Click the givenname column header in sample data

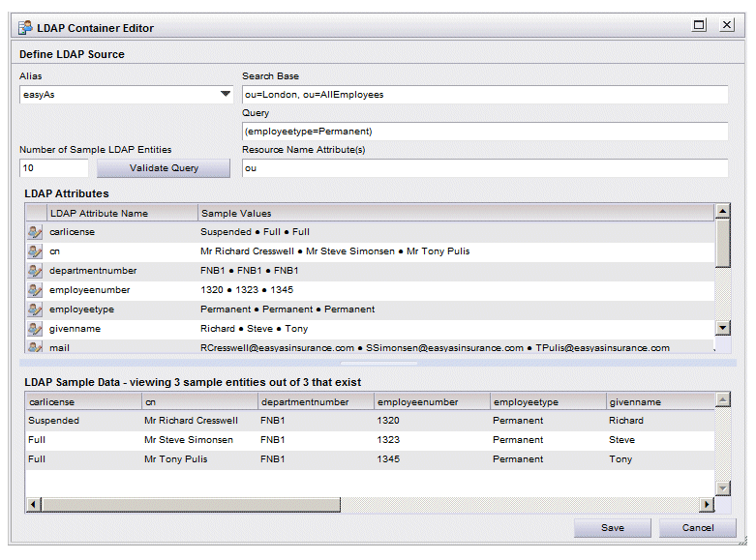(660, 402)
